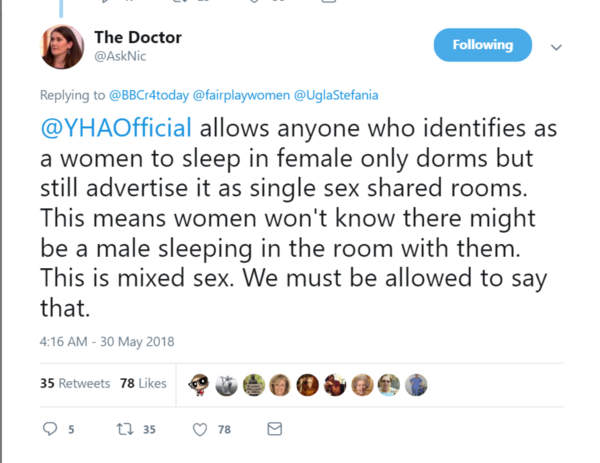Screen dimensions: 600x463
Task: Toggle the Following button
Action: coord(482,45)
